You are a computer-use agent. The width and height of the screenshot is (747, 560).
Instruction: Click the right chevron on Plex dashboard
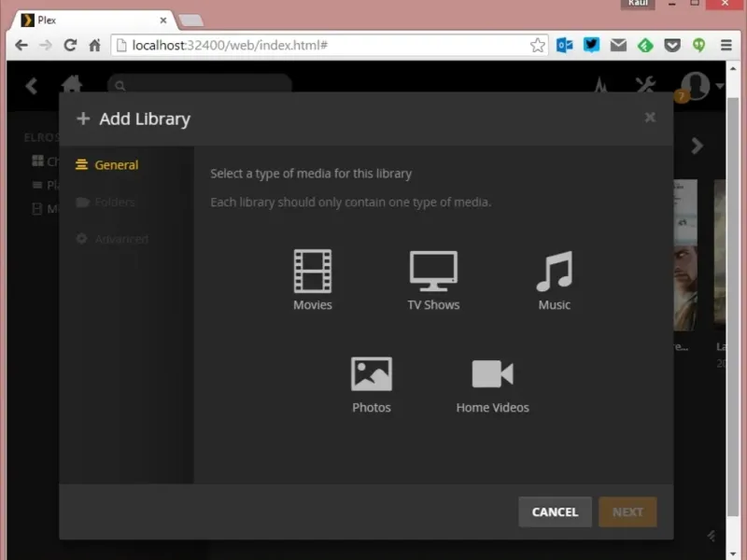tap(697, 146)
